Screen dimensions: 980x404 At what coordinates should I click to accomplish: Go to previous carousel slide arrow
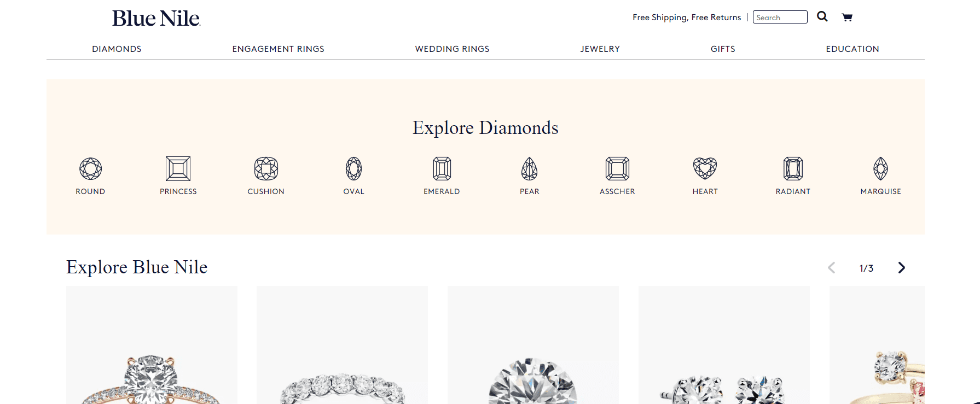pos(832,267)
